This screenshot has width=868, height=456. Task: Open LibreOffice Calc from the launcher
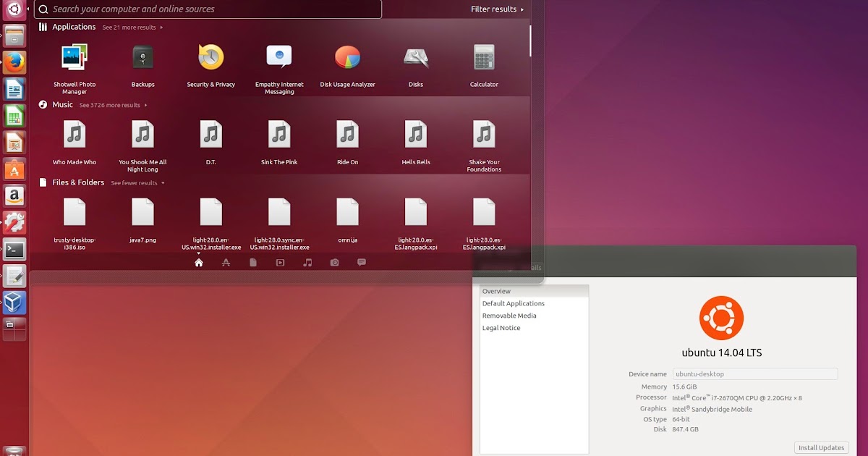tap(14, 115)
